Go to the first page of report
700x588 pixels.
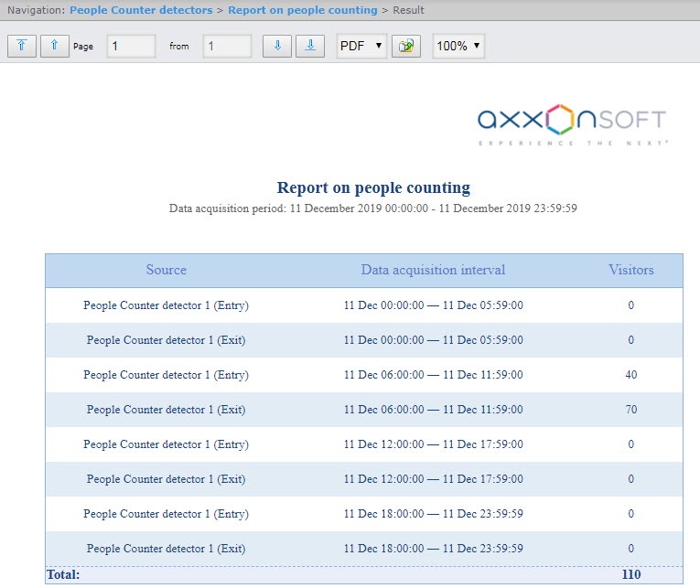(x=22, y=47)
